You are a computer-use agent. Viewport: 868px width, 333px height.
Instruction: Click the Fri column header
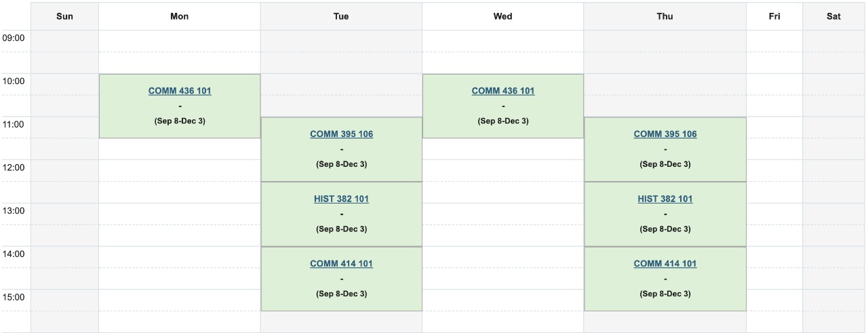[x=774, y=16]
